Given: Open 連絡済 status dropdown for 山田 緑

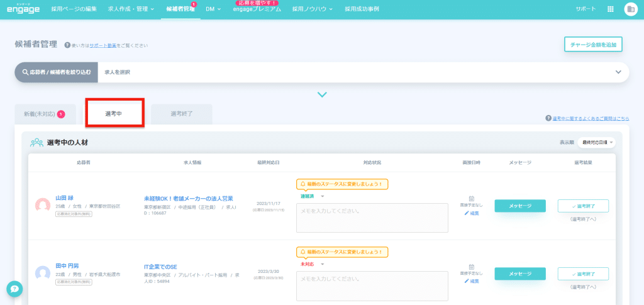Looking at the screenshot, I should click(x=313, y=196).
